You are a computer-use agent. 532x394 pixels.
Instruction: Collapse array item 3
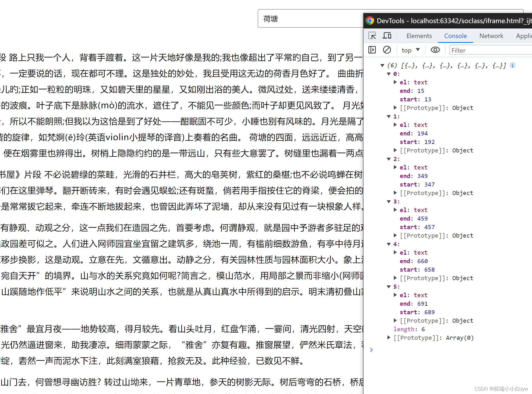389,202
